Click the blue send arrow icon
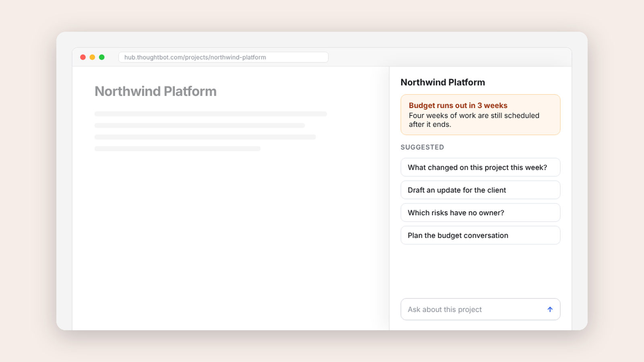Screen dimensions: 644x362 (x=550, y=309)
